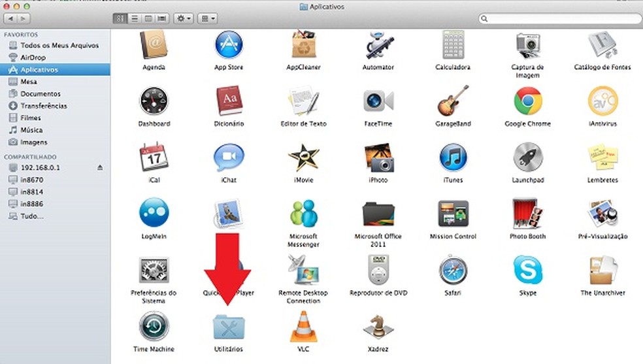Launch FaceTime from the list
Viewport: 643px width, 364px height.
tap(378, 101)
